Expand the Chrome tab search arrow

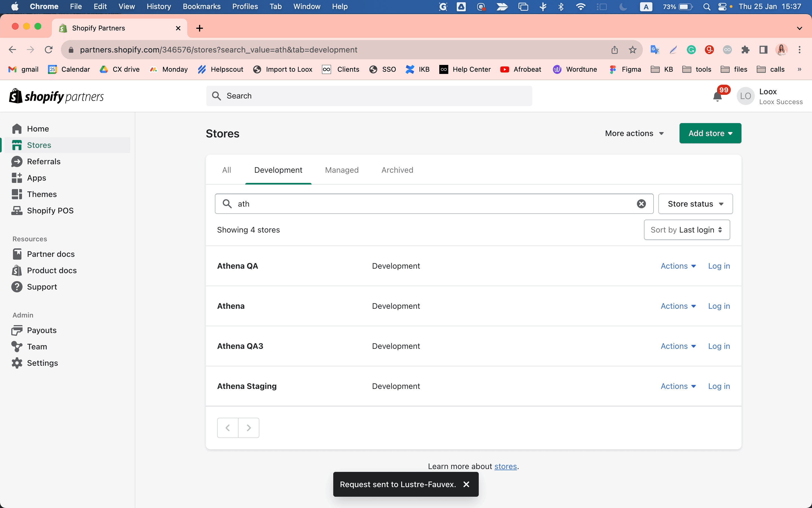(x=800, y=28)
